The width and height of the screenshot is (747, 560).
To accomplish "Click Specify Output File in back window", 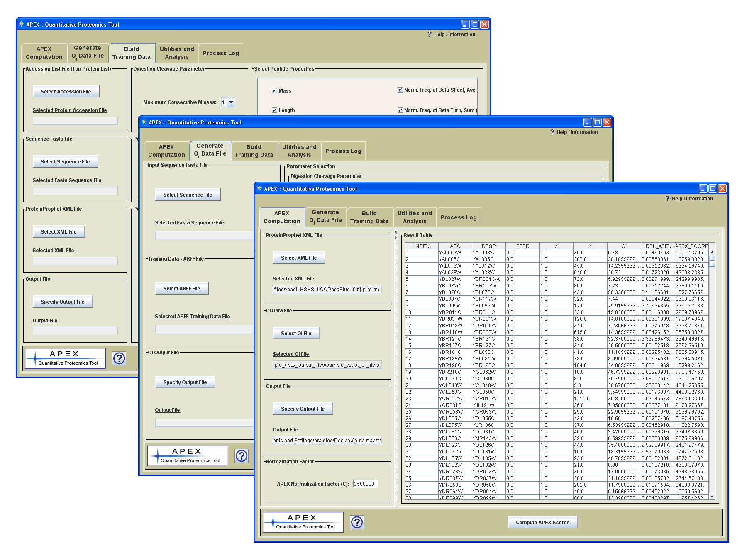I will tap(63, 302).
